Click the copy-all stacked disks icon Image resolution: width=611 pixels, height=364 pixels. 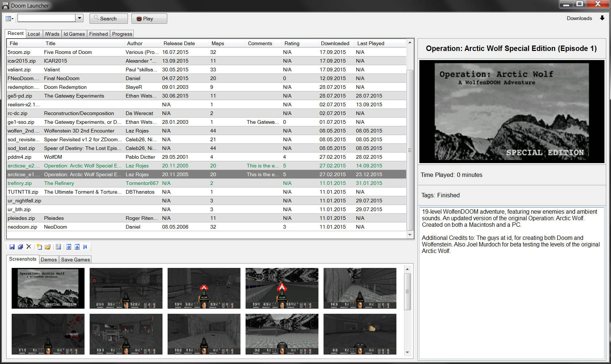pos(20,247)
